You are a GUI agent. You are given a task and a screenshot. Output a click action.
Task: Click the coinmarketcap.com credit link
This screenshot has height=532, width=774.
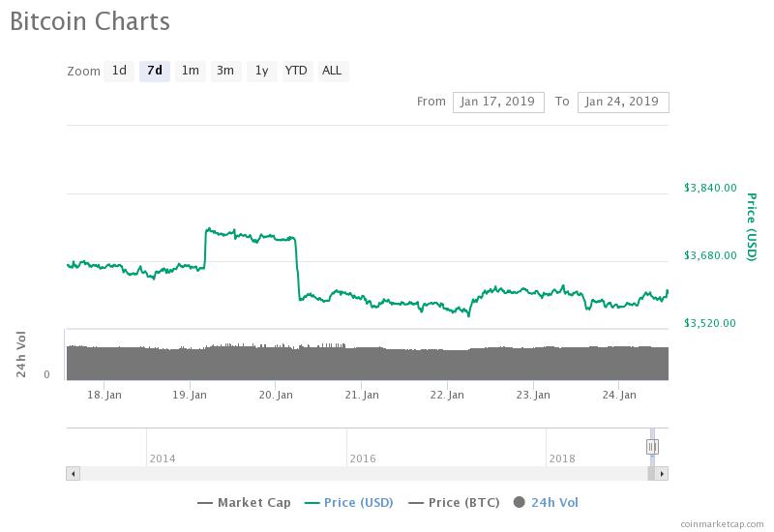(722, 523)
